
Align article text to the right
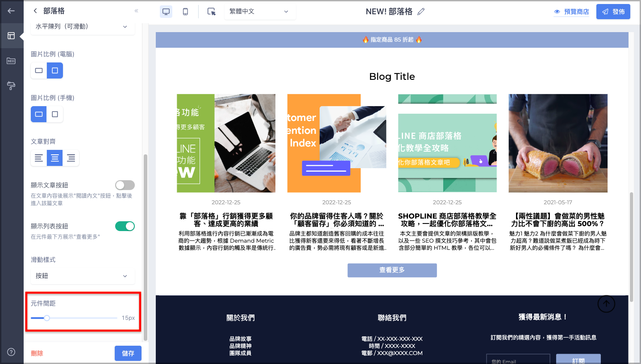pyautogui.click(x=71, y=158)
